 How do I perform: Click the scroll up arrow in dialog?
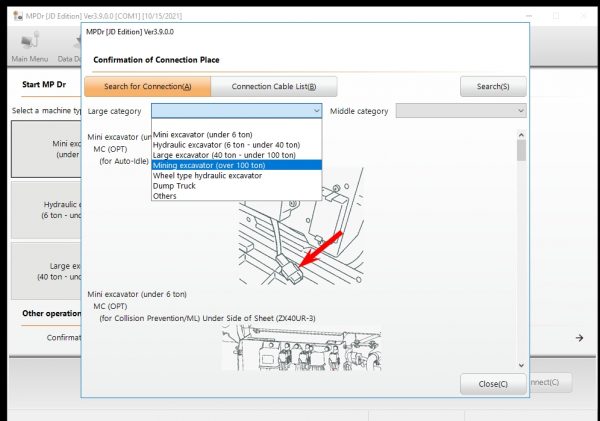521,135
